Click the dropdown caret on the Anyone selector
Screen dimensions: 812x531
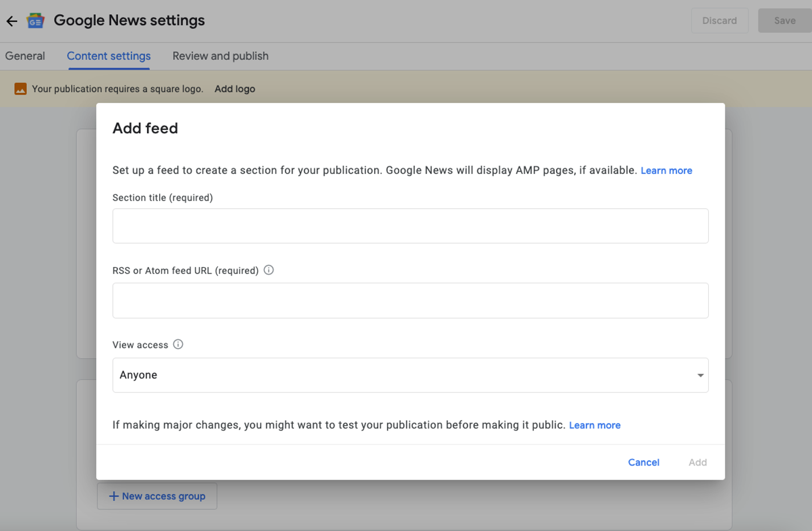click(x=700, y=375)
